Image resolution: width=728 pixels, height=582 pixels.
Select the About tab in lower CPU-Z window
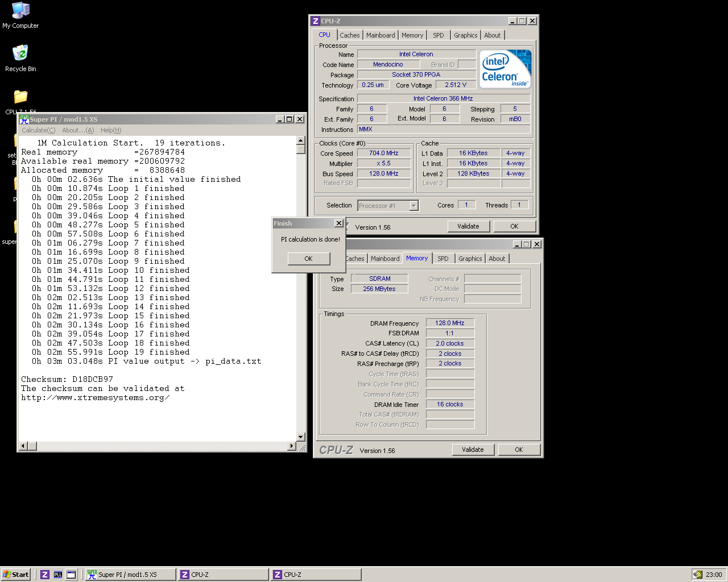tap(497, 259)
